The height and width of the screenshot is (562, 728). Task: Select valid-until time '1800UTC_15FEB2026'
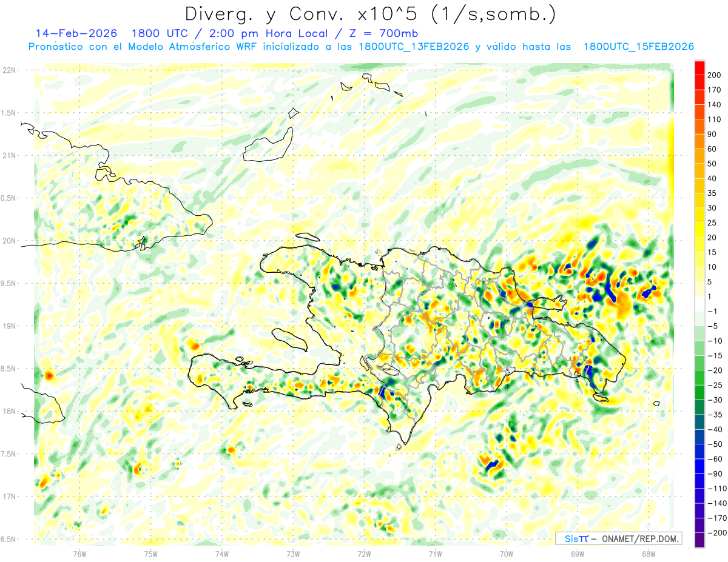[639, 47]
